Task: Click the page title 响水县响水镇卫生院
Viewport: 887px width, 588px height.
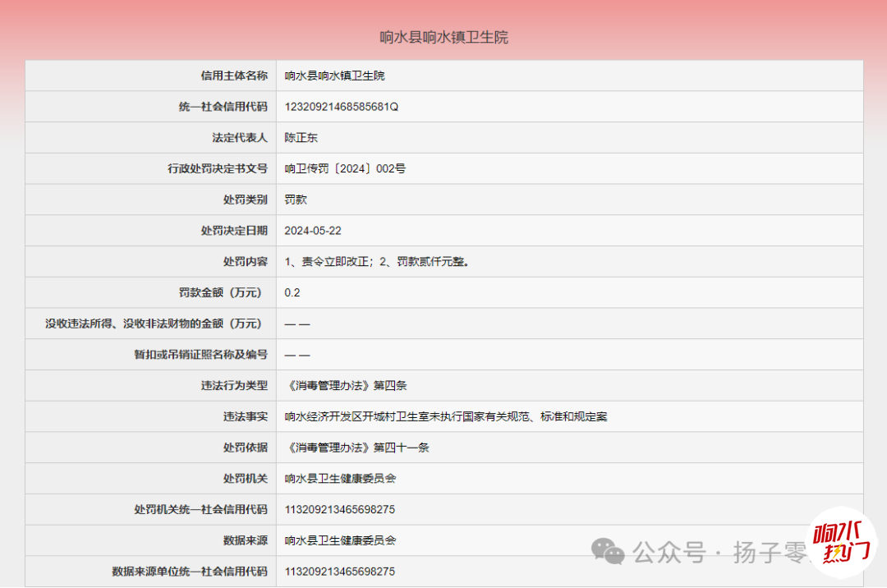Action: point(443,37)
